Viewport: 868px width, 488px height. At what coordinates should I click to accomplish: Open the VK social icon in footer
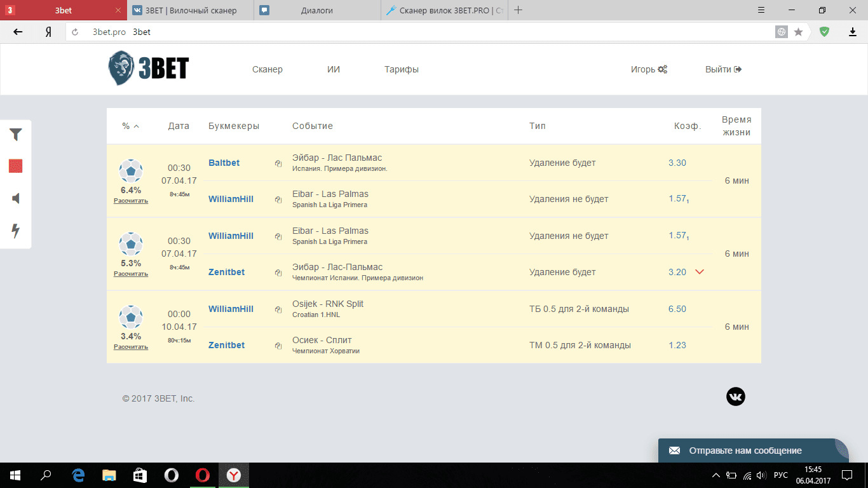(x=735, y=397)
